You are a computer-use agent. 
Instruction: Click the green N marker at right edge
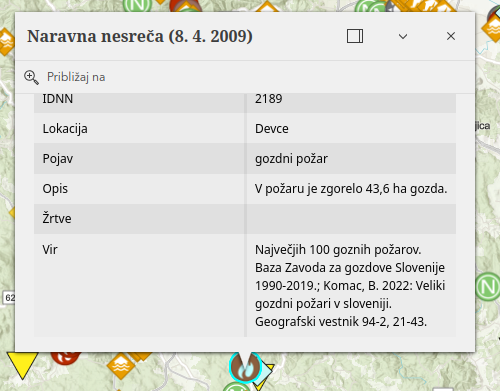coord(487,287)
